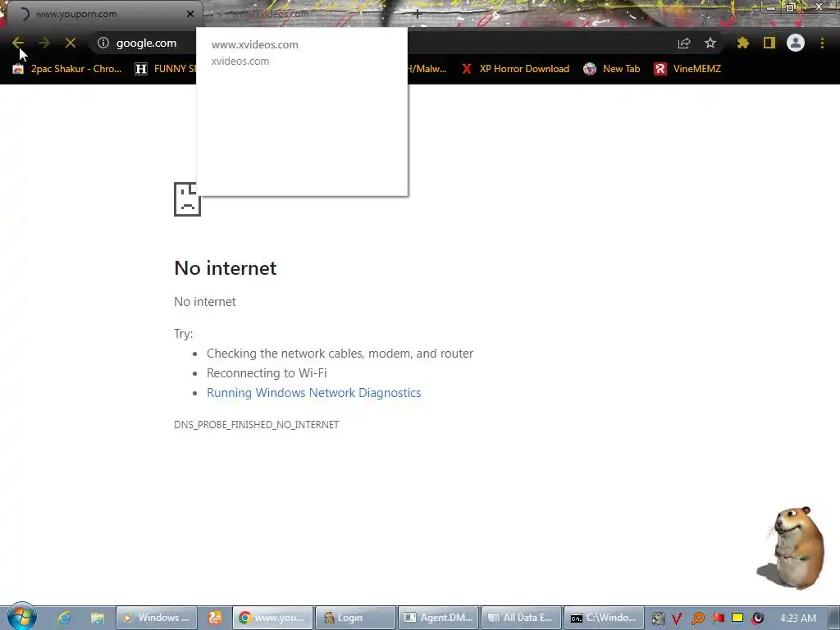The width and height of the screenshot is (840, 630).
Task: Open the Windows Start orb
Action: click(x=21, y=617)
